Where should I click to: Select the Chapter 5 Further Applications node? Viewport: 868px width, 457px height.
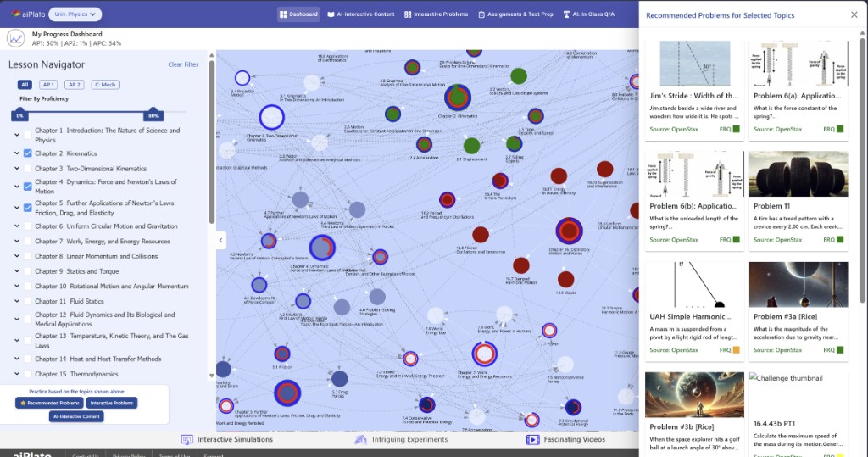point(287,393)
